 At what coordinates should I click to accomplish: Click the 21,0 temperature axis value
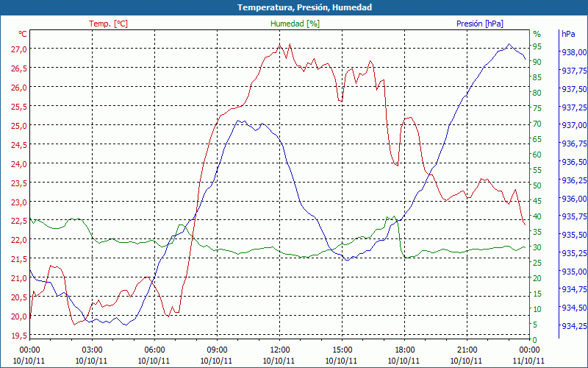pos(19,278)
